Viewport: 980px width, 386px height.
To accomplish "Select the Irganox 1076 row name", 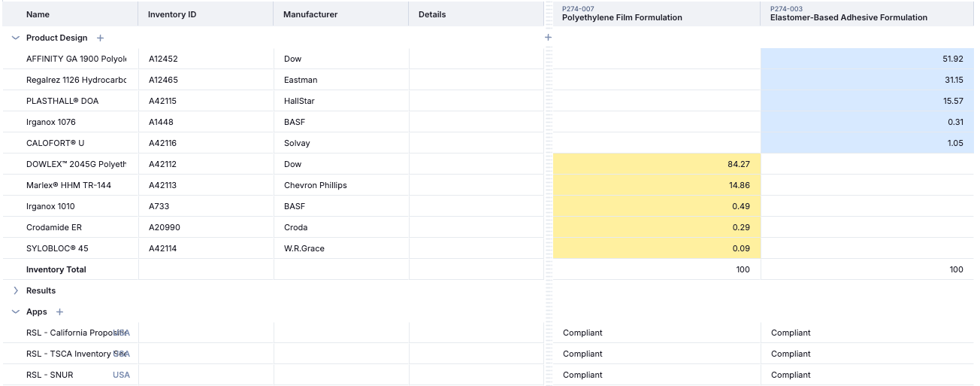I will (51, 122).
